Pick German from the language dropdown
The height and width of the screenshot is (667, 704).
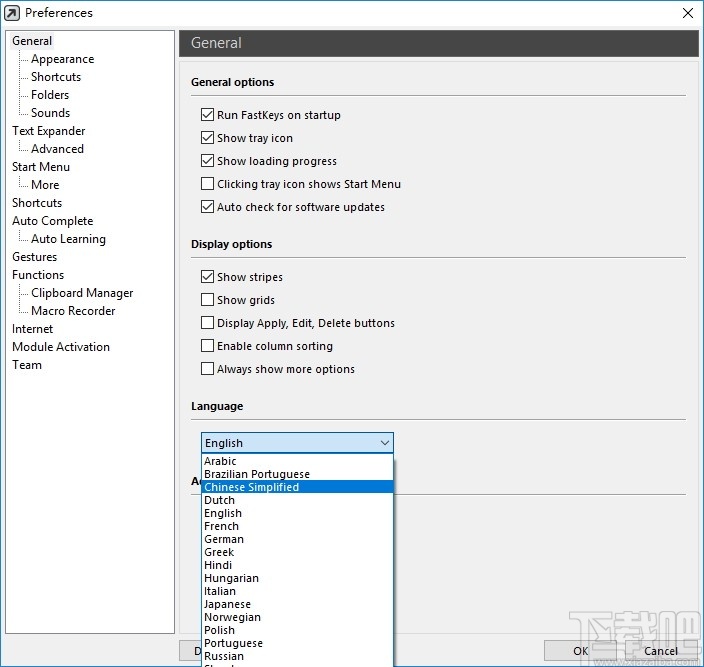coord(224,539)
